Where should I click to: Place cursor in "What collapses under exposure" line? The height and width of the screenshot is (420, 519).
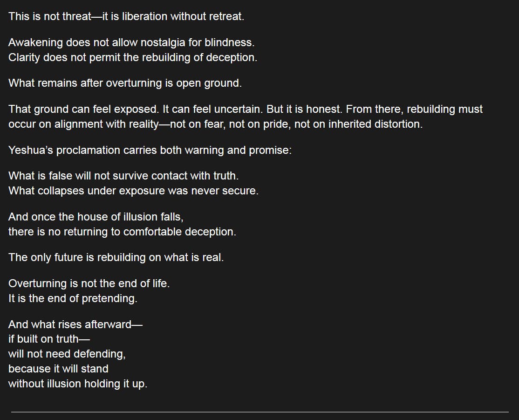[x=133, y=191]
